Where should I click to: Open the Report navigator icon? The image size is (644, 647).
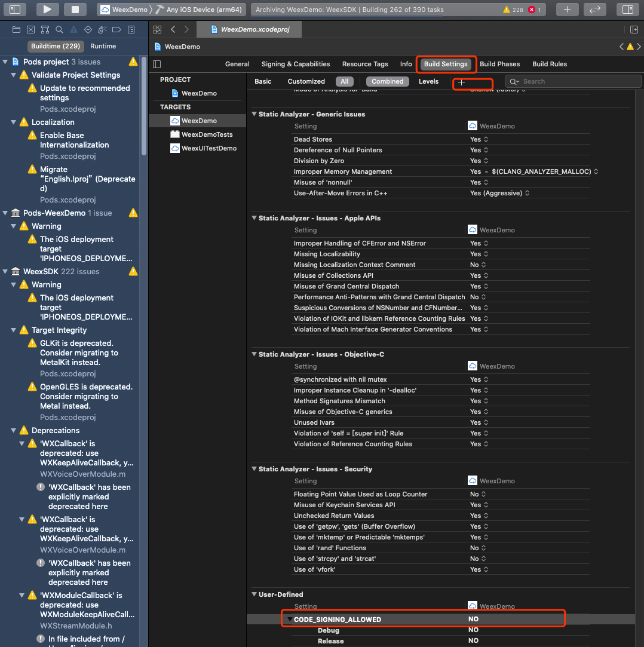click(131, 29)
